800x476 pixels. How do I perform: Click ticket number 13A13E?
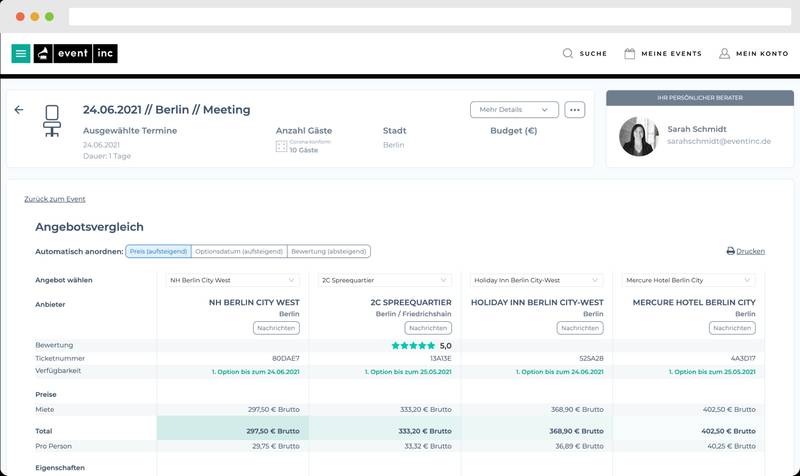(441, 358)
